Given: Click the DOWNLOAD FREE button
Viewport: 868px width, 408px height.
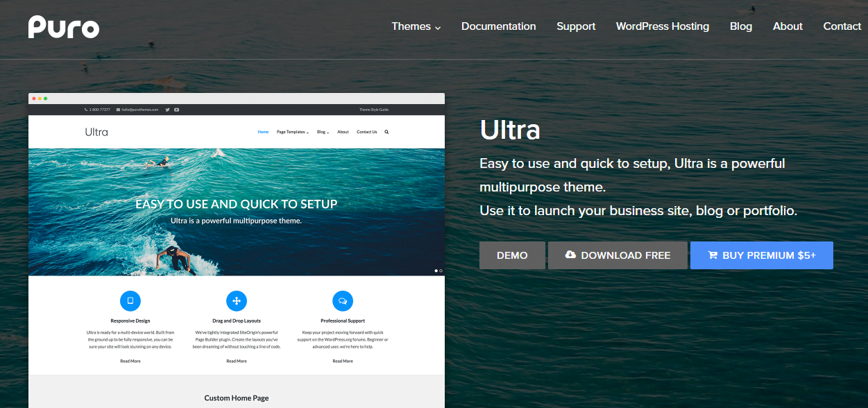Looking at the screenshot, I should pyautogui.click(x=618, y=255).
